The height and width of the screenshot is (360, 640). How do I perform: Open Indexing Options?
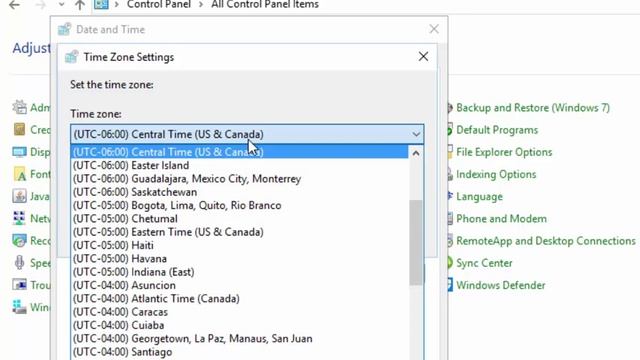pos(496,174)
